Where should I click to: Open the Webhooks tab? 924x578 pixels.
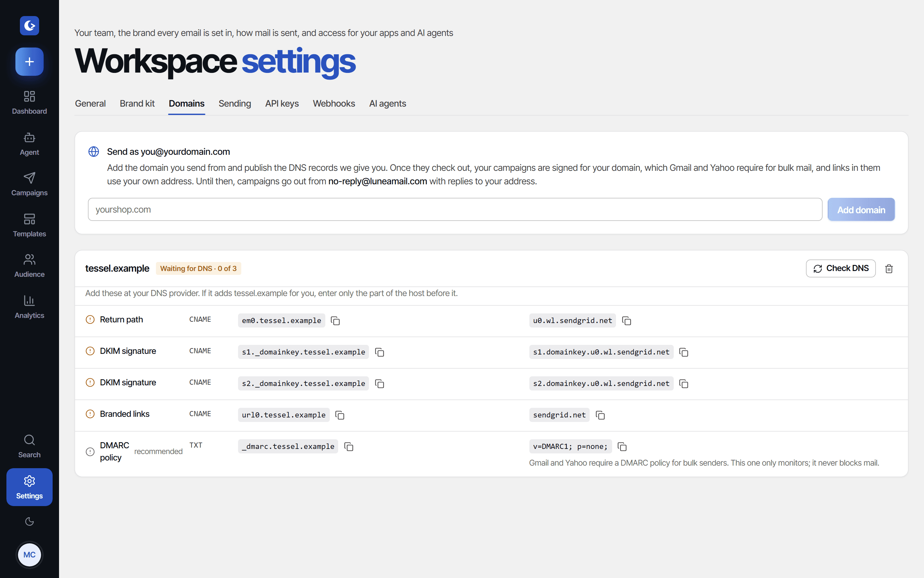[x=334, y=104]
